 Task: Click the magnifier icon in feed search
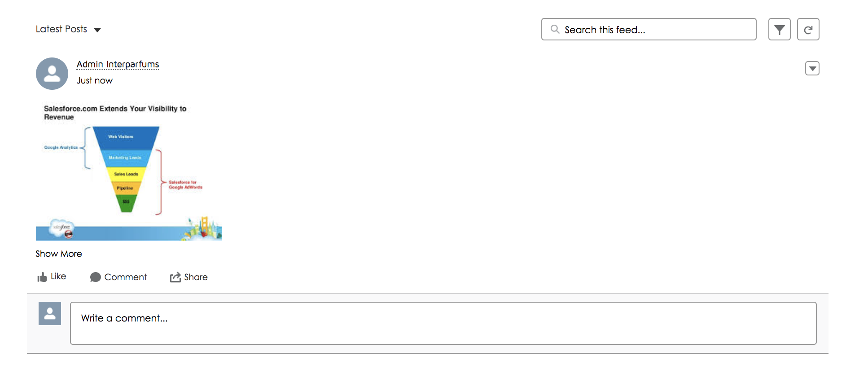(555, 29)
